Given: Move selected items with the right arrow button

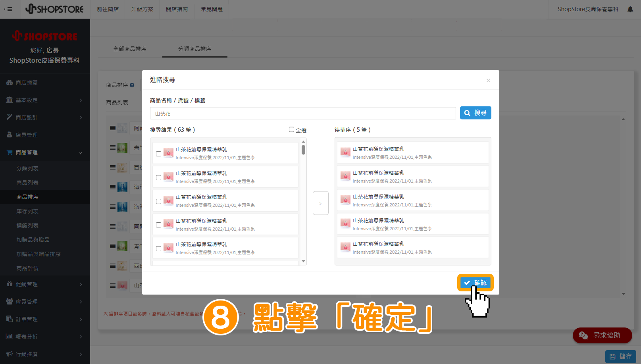Looking at the screenshot, I should point(321,203).
